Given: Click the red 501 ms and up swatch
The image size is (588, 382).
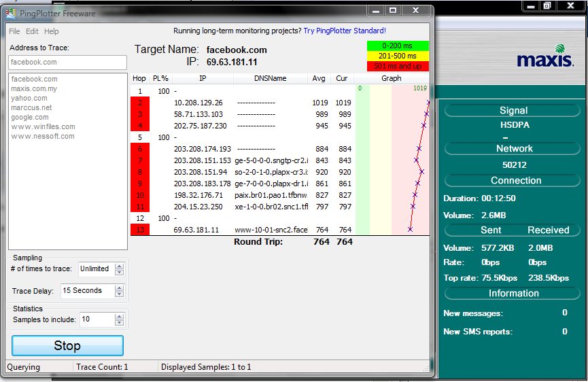Looking at the screenshot, I should coord(398,66).
